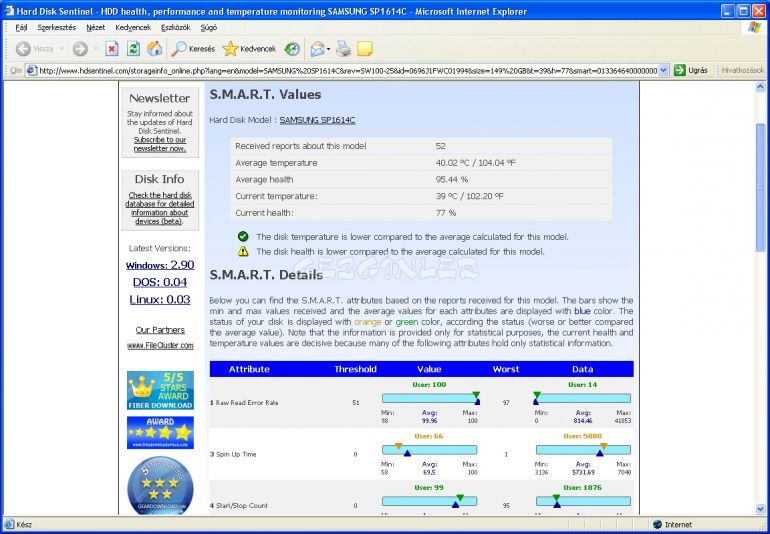770x534 pixels.
Task: Click Subscribe to our newsletter link
Action: click(160, 144)
